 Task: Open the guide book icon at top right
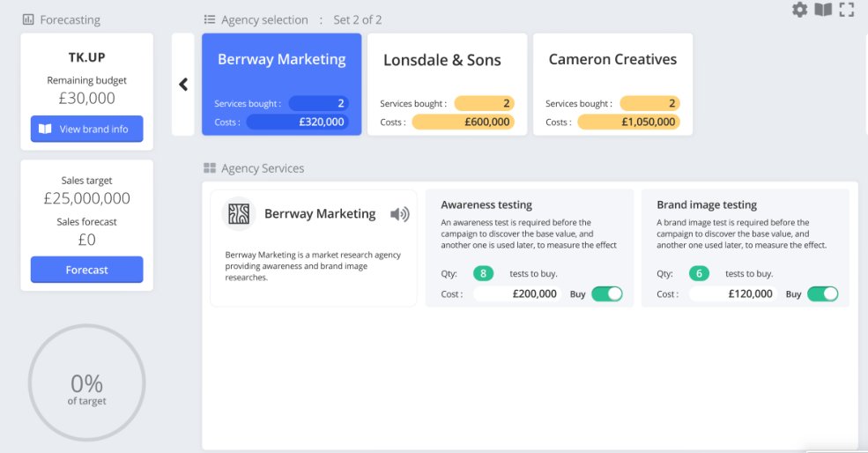[x=823, y=10]
